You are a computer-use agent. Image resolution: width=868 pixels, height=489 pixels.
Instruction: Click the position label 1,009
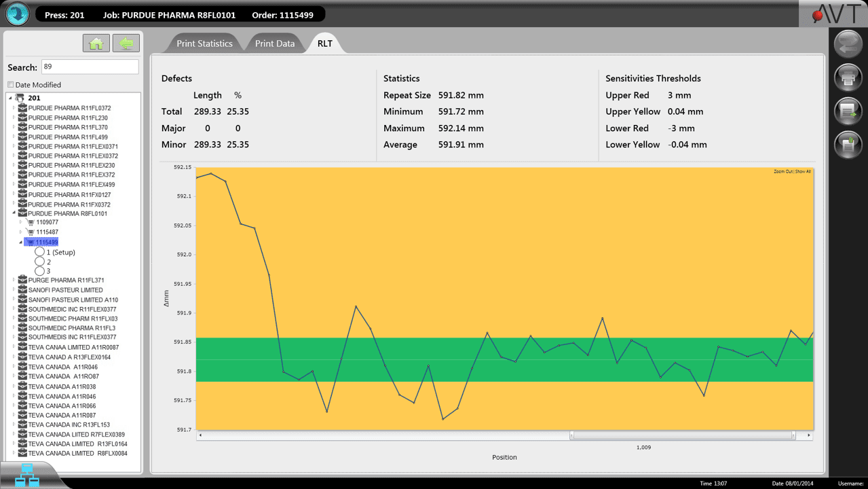pyautogui.click(x=643, y=448)
